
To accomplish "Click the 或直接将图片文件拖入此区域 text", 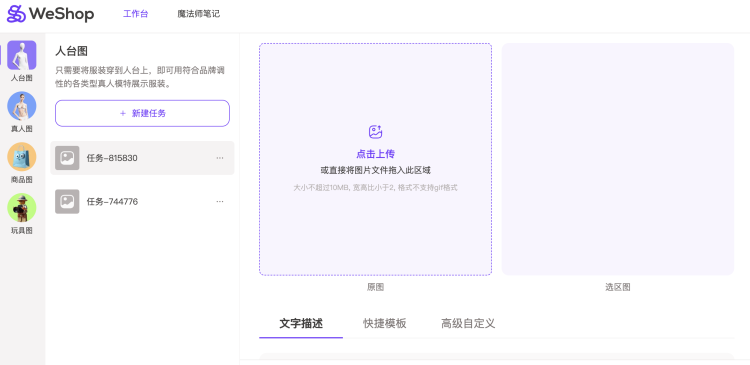I will 375,171.
